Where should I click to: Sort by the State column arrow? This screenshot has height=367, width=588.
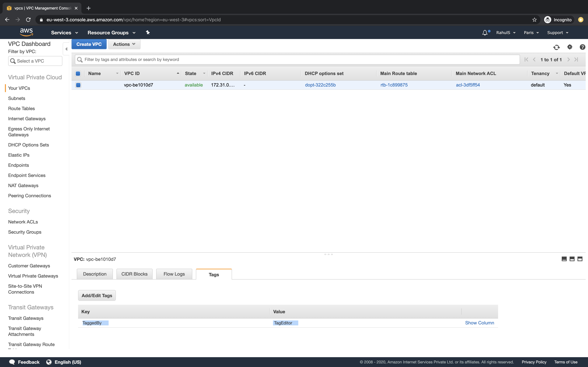(x=204, y=73)
